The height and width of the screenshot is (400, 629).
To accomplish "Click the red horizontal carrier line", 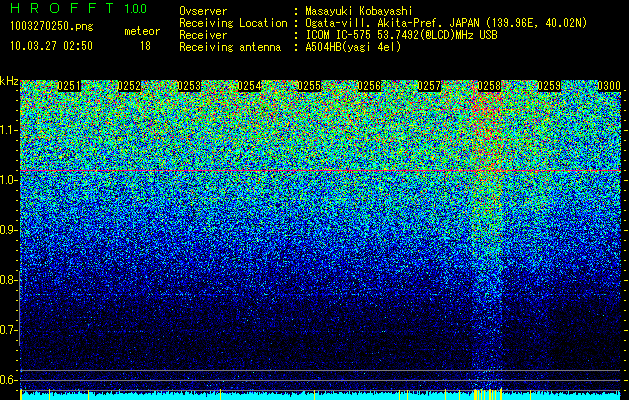I will [x=321, y=171].
